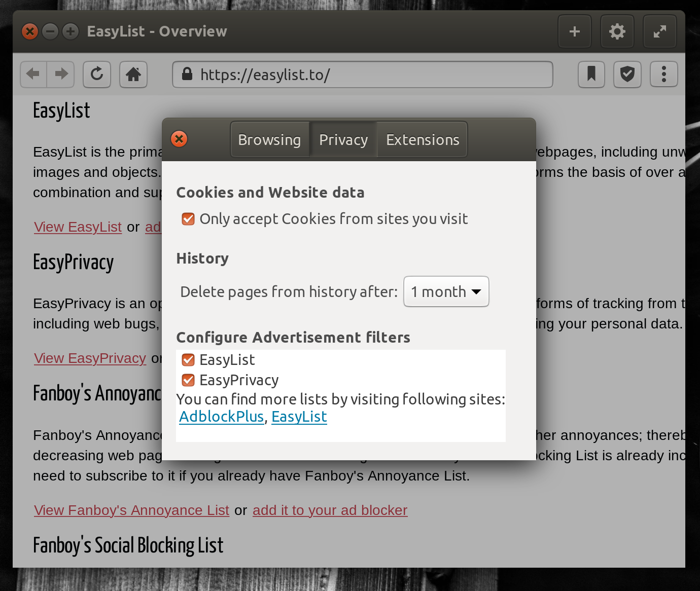This screenshot has width=700, height=591.
Task: Open a new tab with plus button
Action: (575, 31)
